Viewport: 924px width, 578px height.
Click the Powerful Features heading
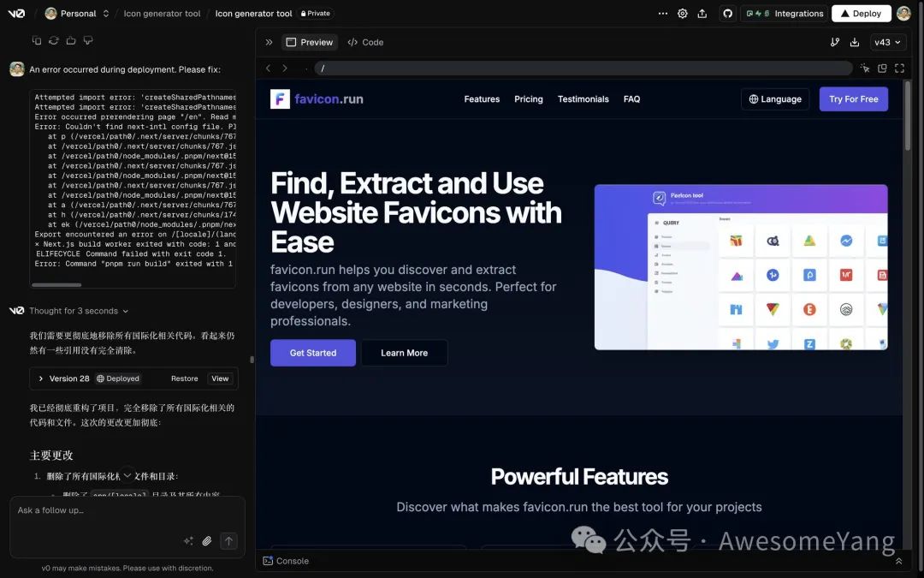[x=579, y=477]
